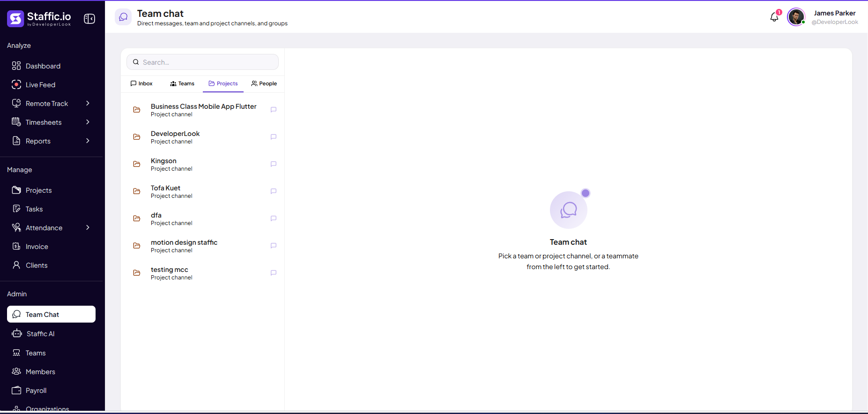Open Tasks page
Image resolution: width=868 pixels, height=414 pixels.
pos(51,209)
